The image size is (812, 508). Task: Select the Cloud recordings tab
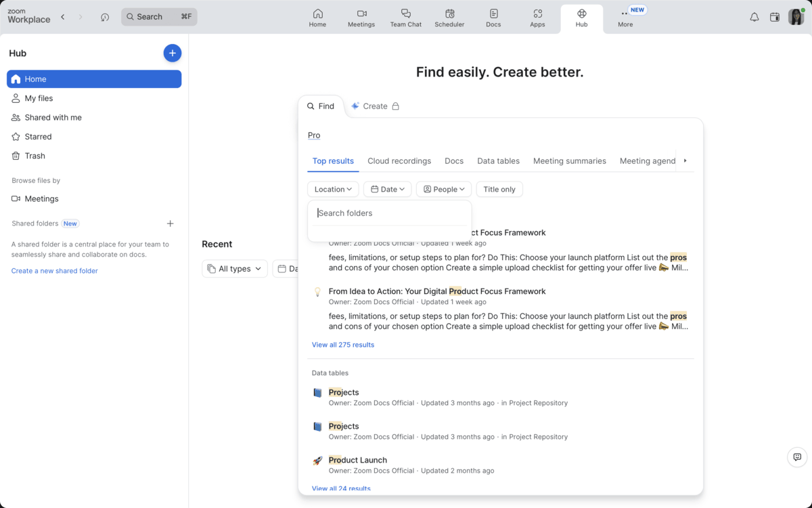pyautogui.click(x=399, y=161)
